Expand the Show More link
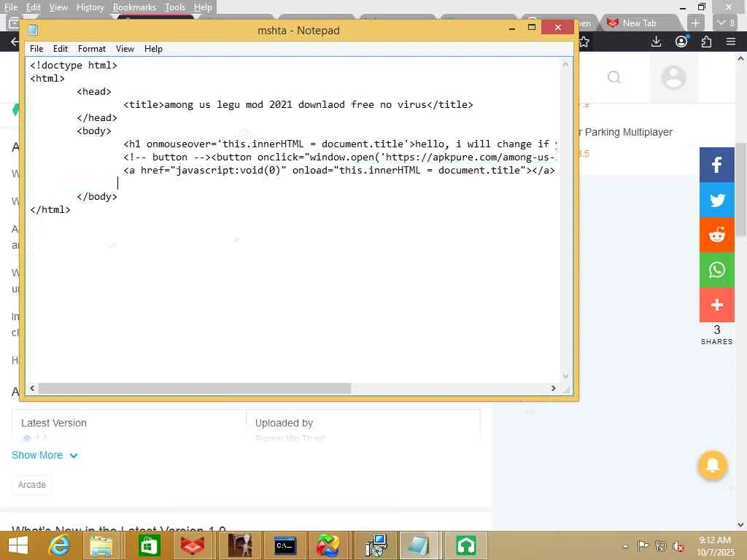Image resolution: width=747 pixels, height=560 pixels. [44, 455]
